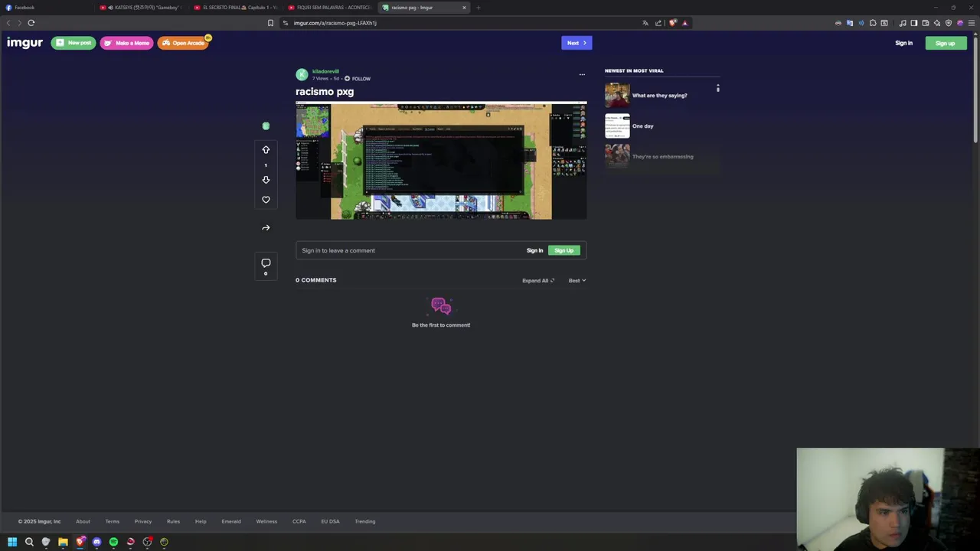Screen dimensions: 980x551
Task: Open the 'One day' viral post
Action: [x=661, y=126]
